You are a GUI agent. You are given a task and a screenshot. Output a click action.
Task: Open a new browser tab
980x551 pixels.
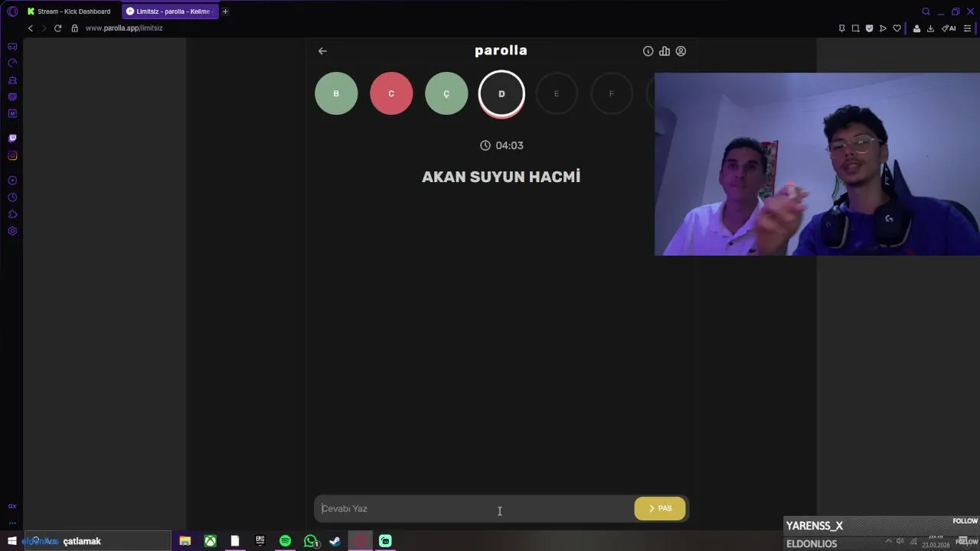point(225,11)
